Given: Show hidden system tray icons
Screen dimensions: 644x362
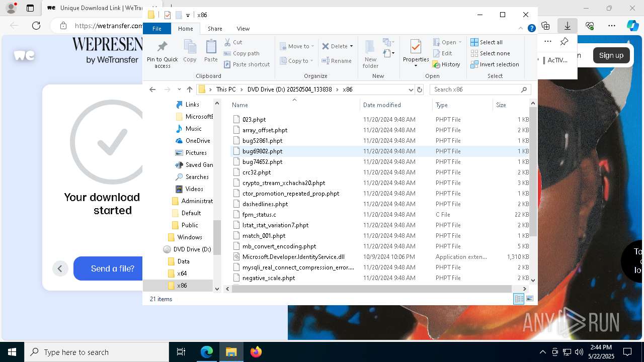Looking at the screenshot, I should pos(542,352).
